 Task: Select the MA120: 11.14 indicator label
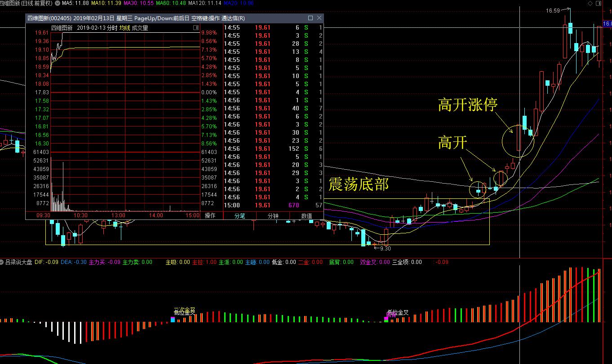tap(205, 3)
